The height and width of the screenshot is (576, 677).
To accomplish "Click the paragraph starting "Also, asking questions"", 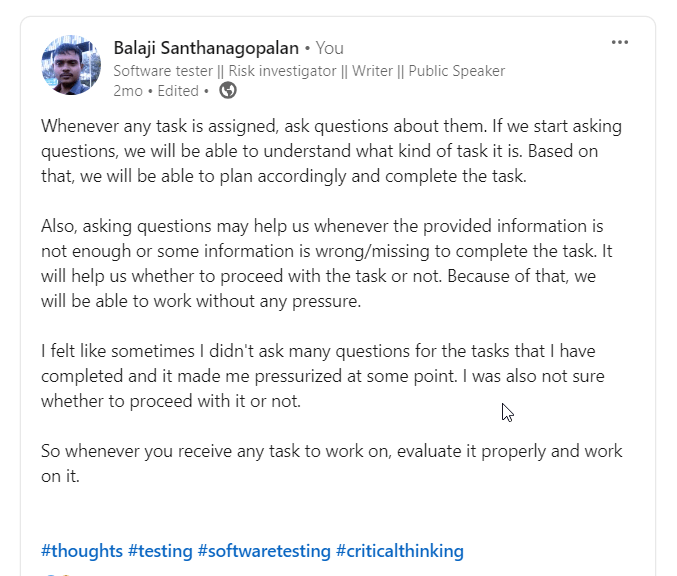I will coord(331,263).
